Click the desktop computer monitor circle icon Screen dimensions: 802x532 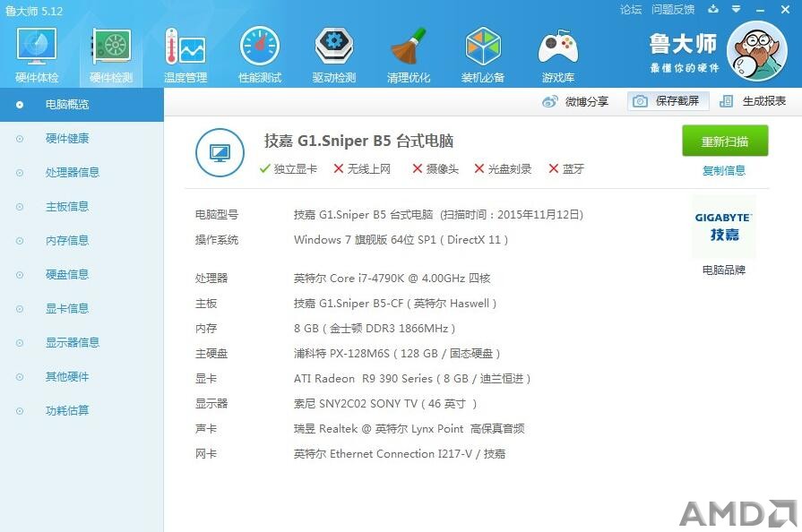pyautogui.click(x=220, y=152)
